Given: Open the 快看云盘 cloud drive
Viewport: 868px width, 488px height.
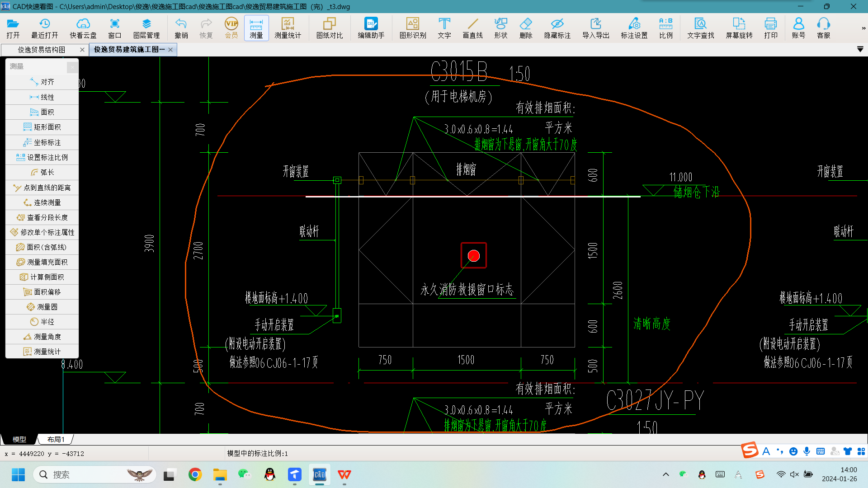Looking at the screenshot, I should (83, 28).
